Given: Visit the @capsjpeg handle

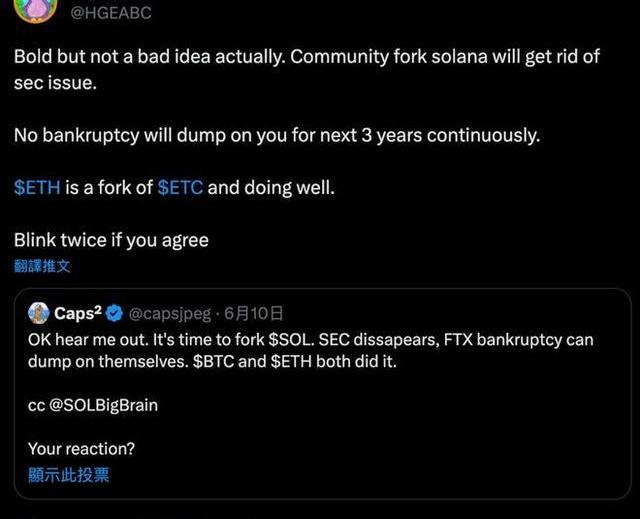Looking at the screenshot, I should pyautogui.click(x=170, y=314).
